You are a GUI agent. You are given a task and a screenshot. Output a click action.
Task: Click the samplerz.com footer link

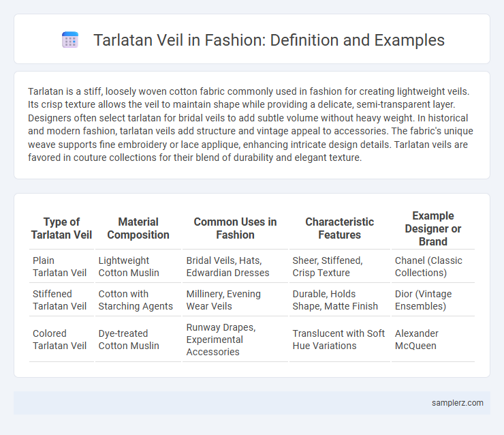[457, 403]
